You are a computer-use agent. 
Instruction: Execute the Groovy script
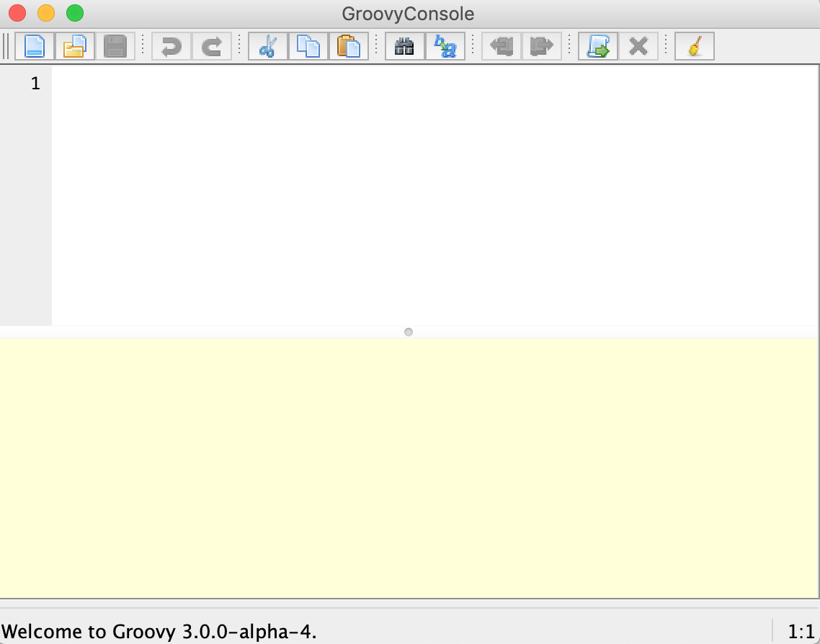pyautogui.click(x=597, y=46)
